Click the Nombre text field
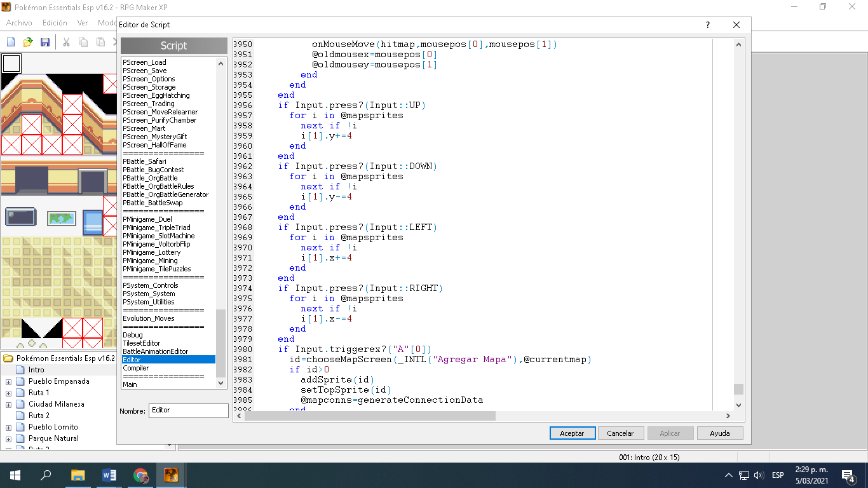Viewport: 868px width, 488px height. pos(188,410)
